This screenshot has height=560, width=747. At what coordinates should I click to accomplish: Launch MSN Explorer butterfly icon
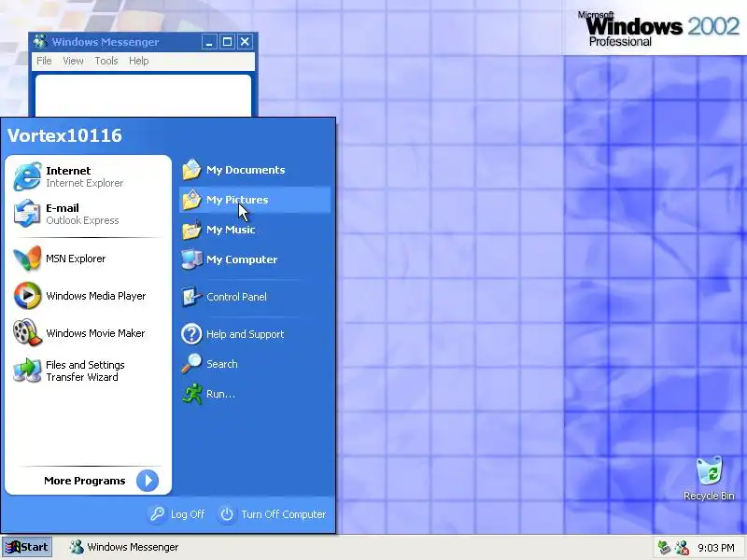(x=27, y=259)
